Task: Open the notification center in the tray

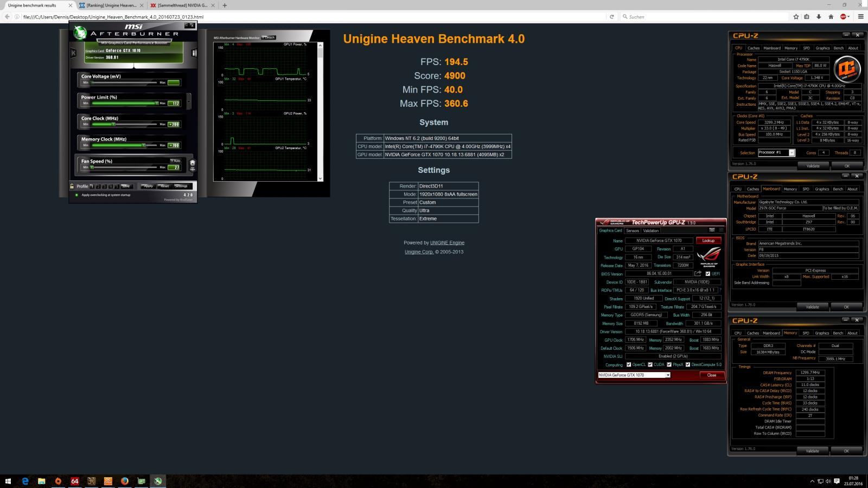Action: tap(836, 481)
